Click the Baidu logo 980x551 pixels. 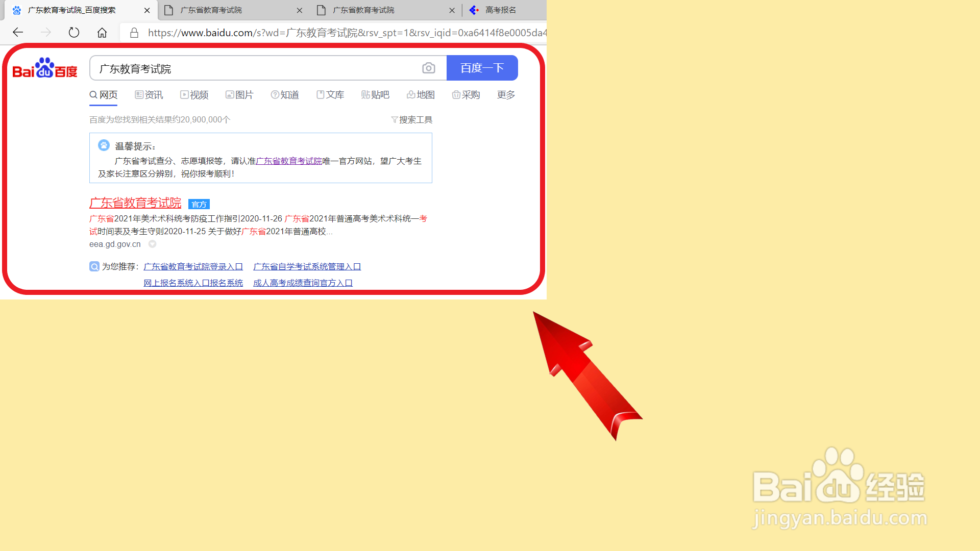click(x=45, y=68)
